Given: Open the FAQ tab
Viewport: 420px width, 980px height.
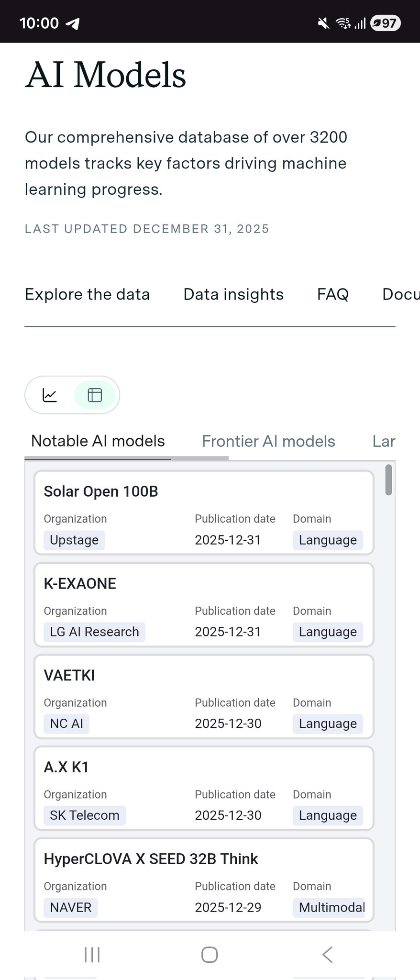Looking at the screenshot, I should tap(333, 294).
